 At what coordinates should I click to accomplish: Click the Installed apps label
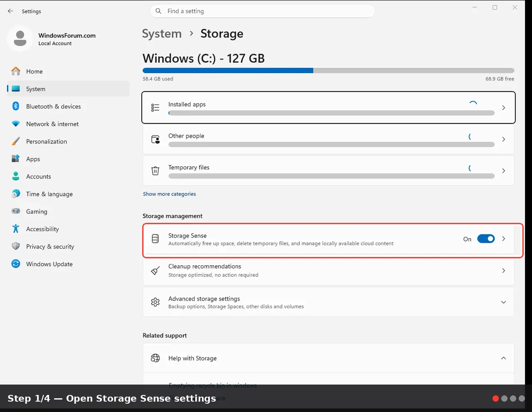tap(187, 104)
